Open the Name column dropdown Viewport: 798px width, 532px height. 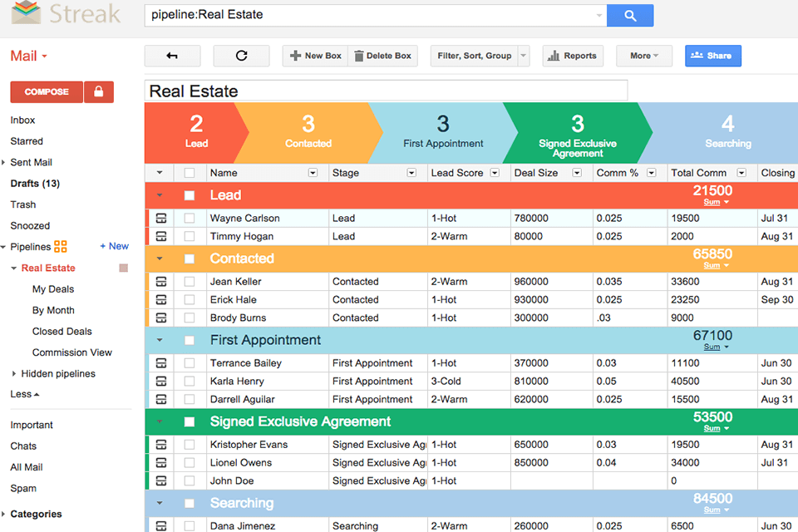click(x=313, y=173)
